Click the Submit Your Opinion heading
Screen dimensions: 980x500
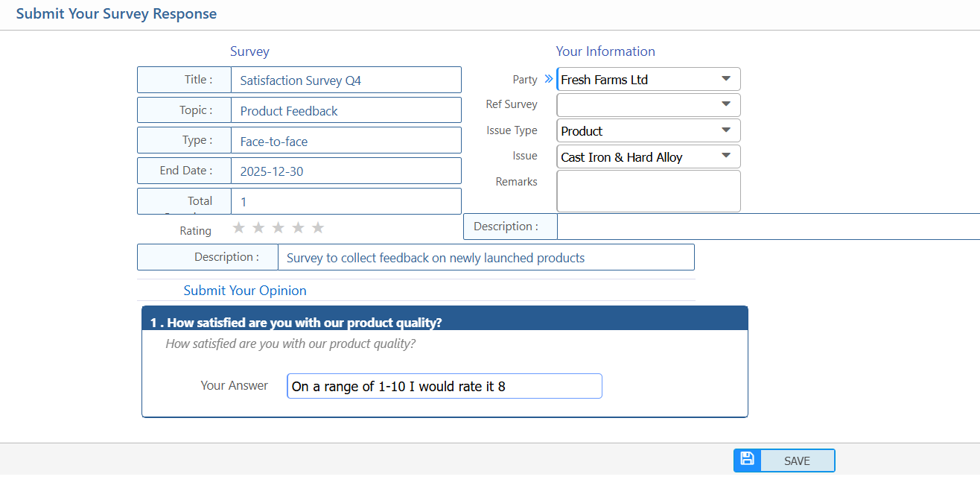[x=245, y=291]
